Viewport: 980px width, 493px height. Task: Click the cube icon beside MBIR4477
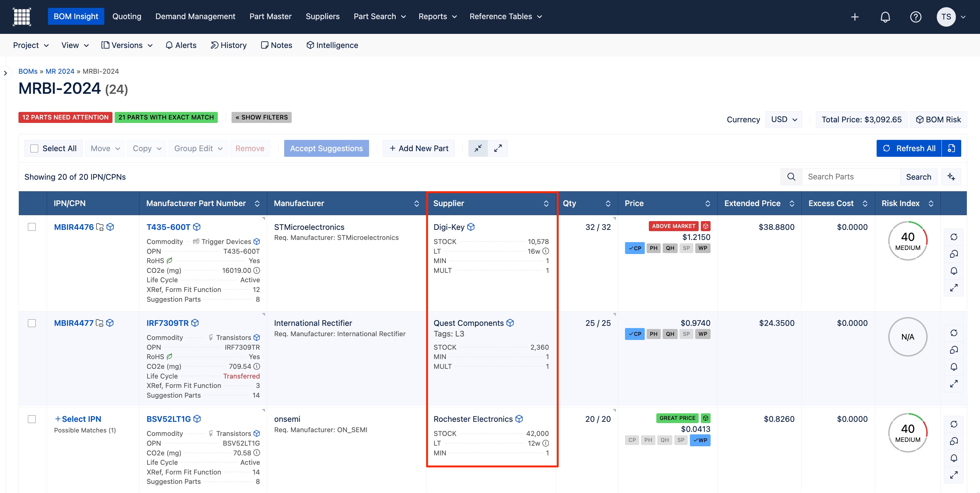point(110,323)
